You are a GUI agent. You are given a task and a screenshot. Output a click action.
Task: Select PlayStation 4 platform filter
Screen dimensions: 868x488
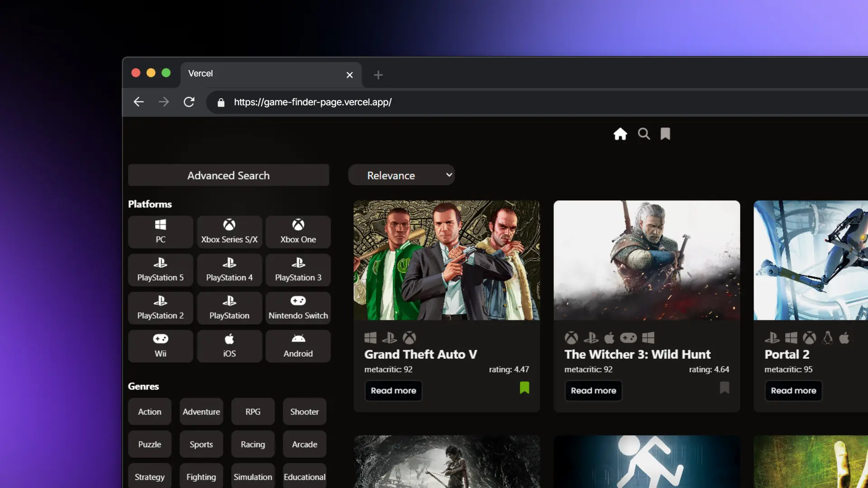coord(229,270)
